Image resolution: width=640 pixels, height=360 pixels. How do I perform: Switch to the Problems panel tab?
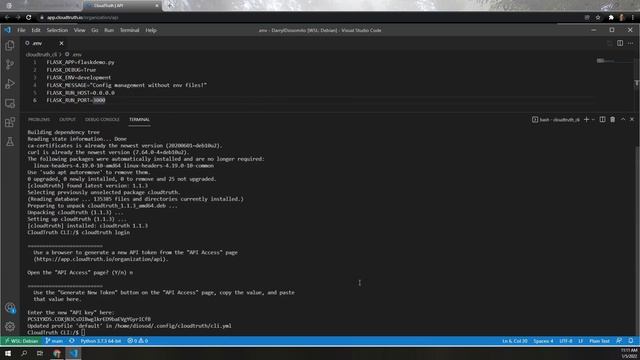(39, 120)
